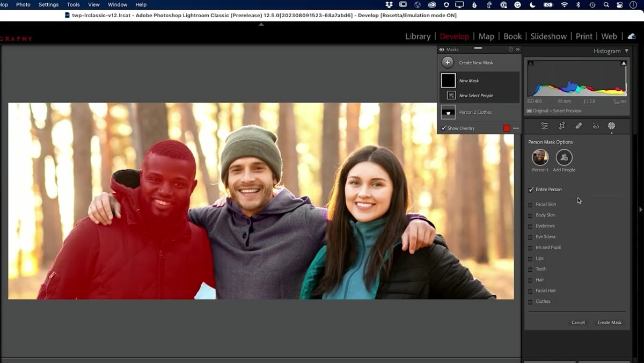This screenshot has height=363, width=644.
Task: Collapse the Histogram panel triangle
Action: 626,51
